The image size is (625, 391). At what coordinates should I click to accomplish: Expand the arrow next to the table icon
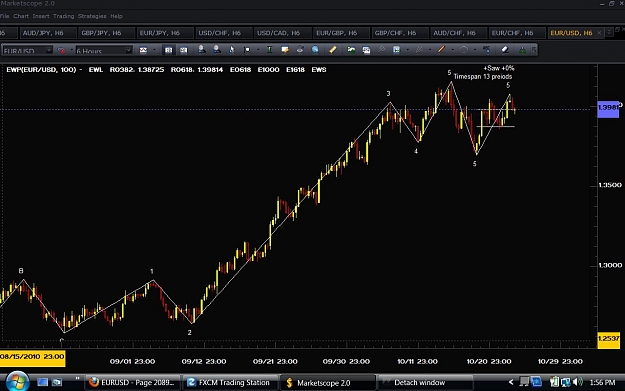pyautogui.click(x=407, y=50)
